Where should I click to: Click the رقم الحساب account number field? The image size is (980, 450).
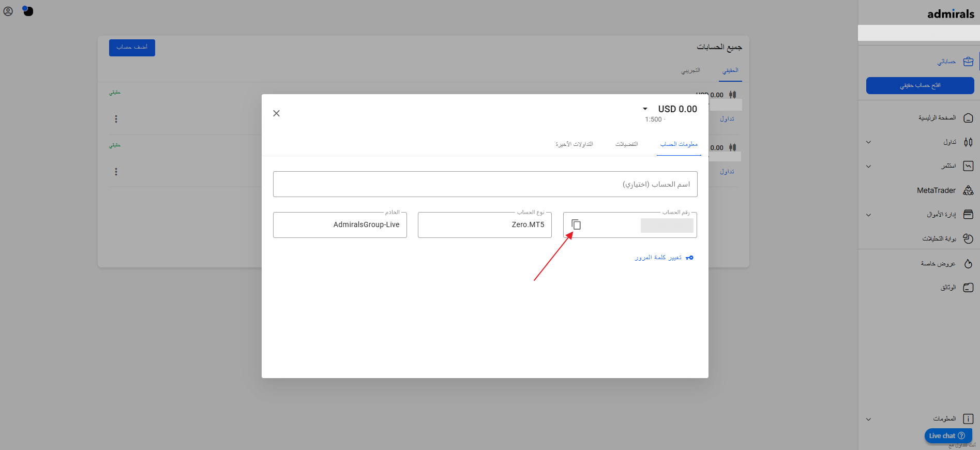pyautogui.click(x=630, y=225)
